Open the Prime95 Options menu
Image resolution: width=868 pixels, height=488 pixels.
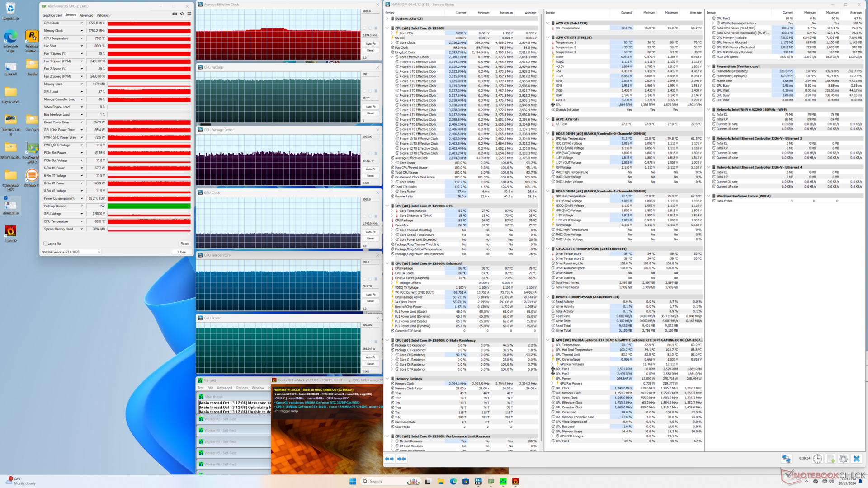[x=241, y=388]
